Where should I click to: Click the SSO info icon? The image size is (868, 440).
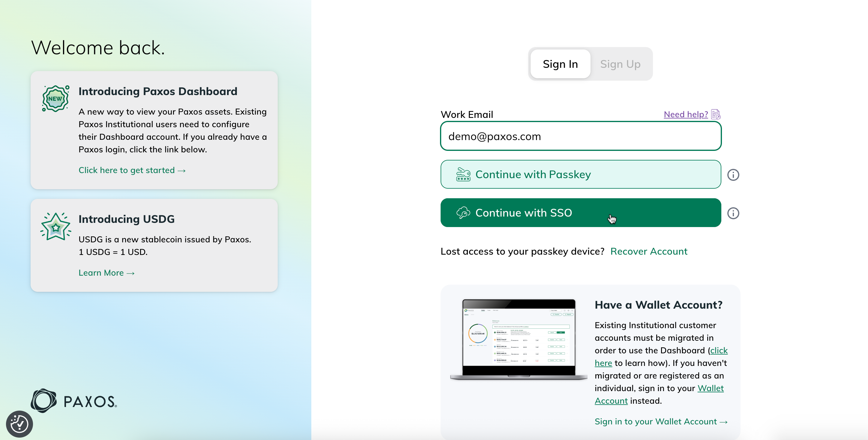coord(733,213)
